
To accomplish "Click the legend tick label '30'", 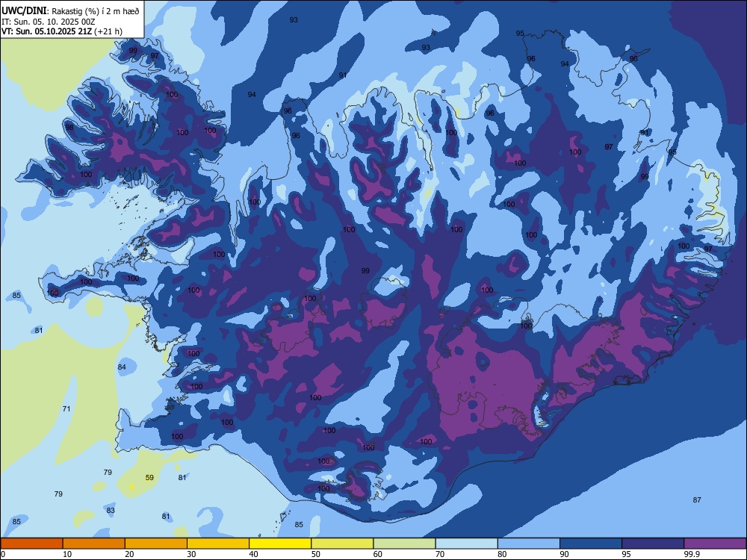I will pyautogui.click(x=191, y=554).
